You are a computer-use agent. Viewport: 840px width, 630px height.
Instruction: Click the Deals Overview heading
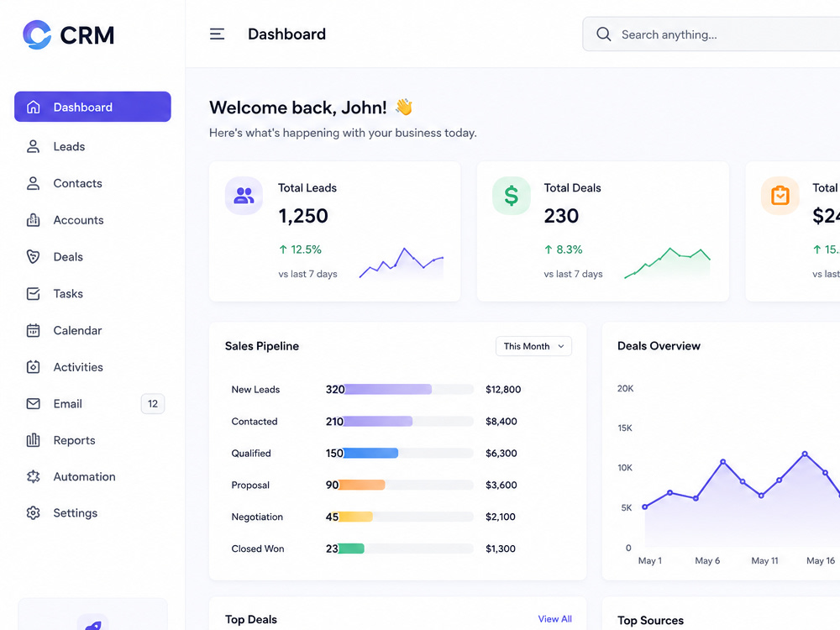[x=659, y=346]
